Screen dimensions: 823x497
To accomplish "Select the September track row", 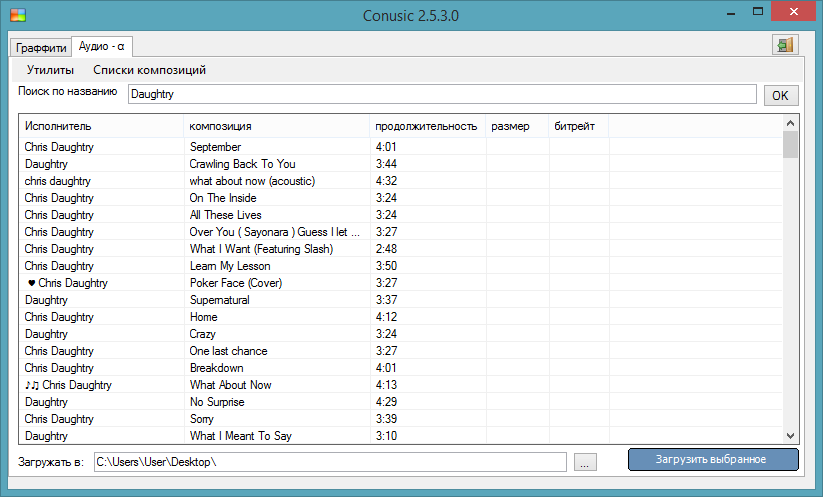I will (401, 147).
